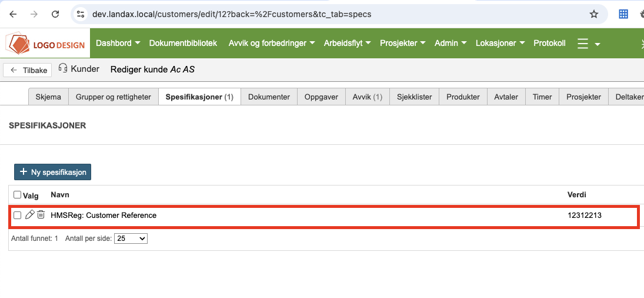Screen dimensions: 644x298
Task: Click the Ny spesifikasjon button
Action: (53, 172)
